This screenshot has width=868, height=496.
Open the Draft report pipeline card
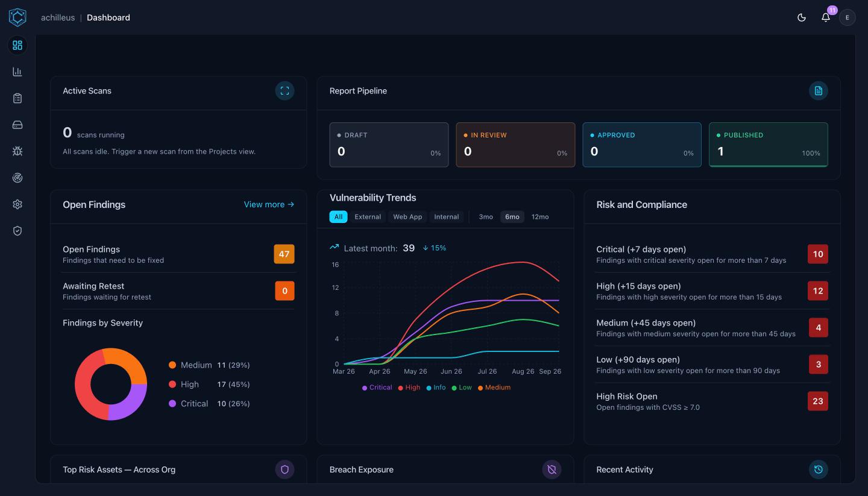389,145
